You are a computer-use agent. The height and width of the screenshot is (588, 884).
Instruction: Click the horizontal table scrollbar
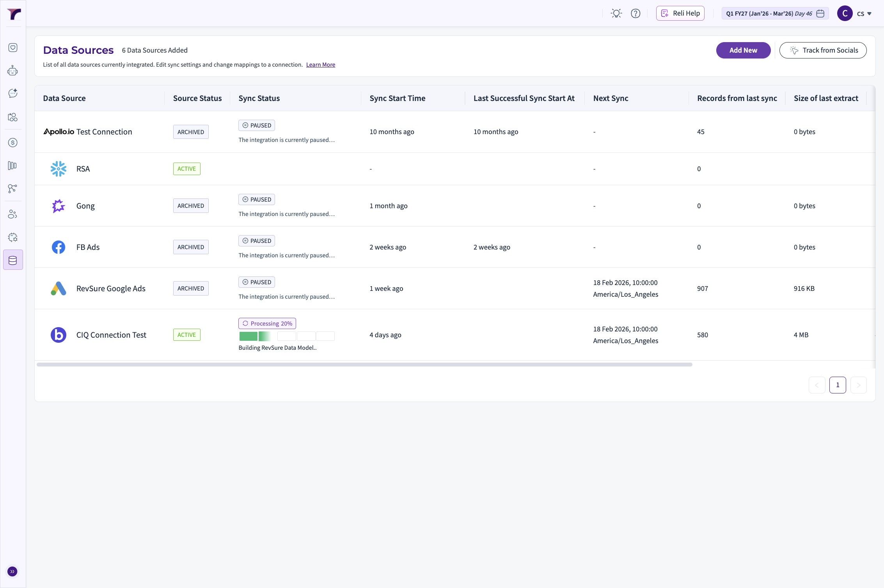(x=364, y=365)
